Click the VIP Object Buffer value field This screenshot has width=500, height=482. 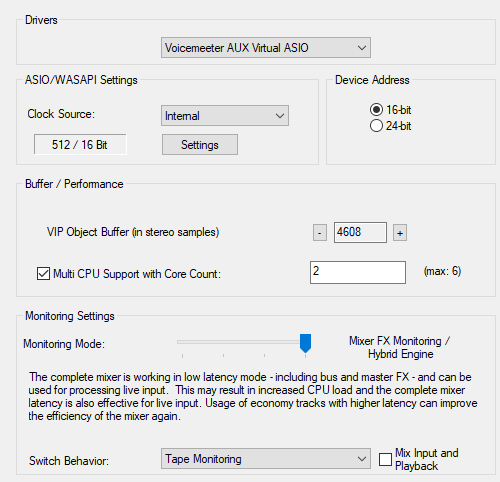point(360,232)
